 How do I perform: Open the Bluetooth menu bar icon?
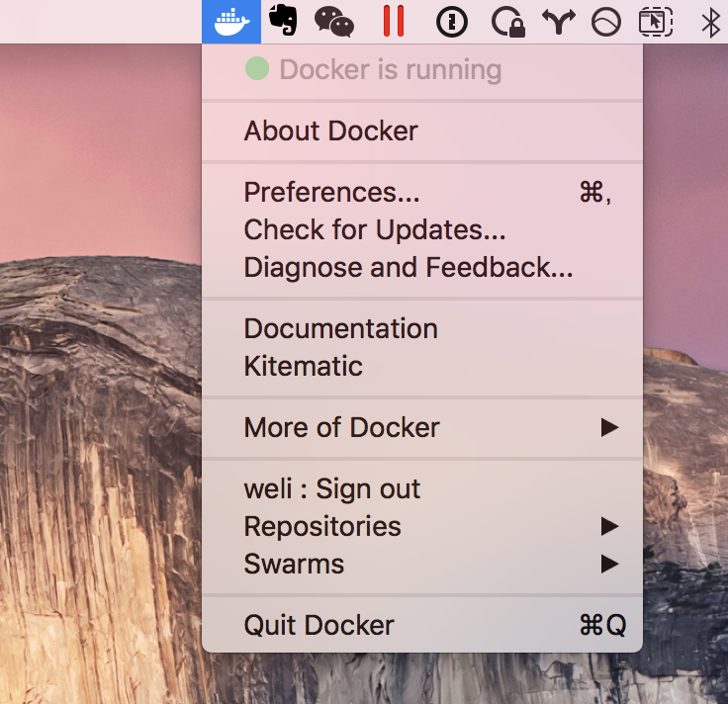coord(710,23)
